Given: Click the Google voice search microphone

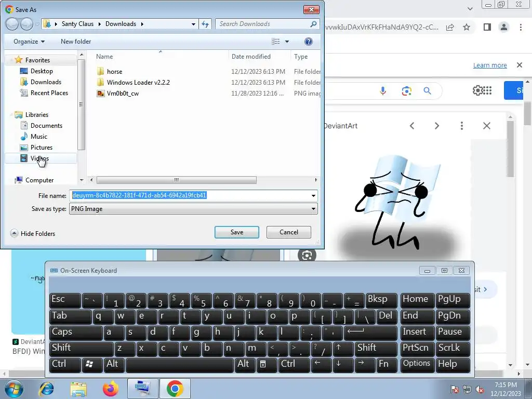Looking at the screenshot, I should point(383,91).
